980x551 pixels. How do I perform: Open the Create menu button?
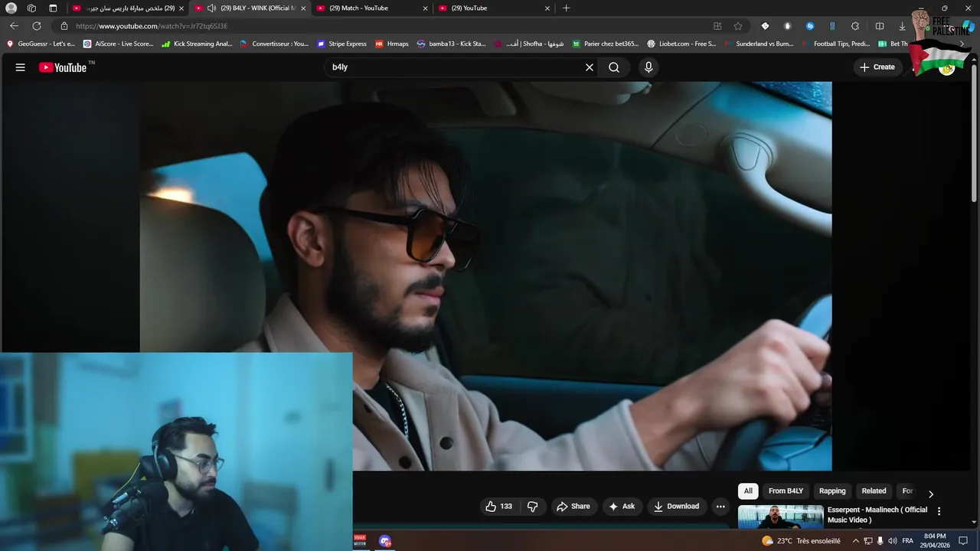pos(877,67)
